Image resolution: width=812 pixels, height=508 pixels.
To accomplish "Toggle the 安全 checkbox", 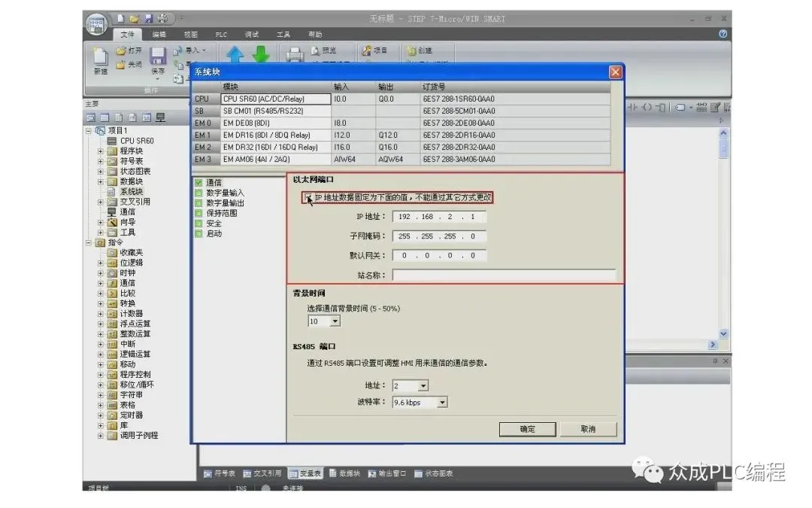I will tap(198, 224).
